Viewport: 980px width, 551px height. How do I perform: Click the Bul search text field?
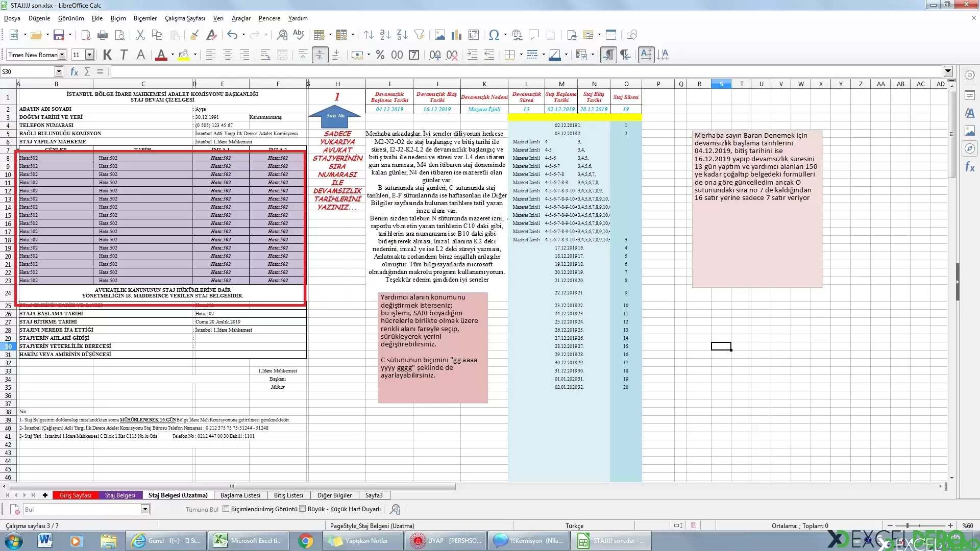(82, 509)
